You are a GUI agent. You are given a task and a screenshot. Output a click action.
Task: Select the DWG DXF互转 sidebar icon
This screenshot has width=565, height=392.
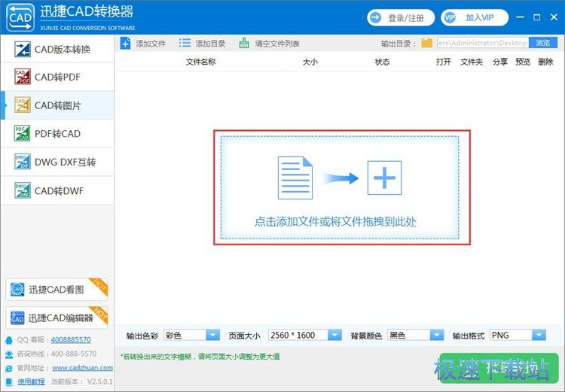(x=23, y=162)
